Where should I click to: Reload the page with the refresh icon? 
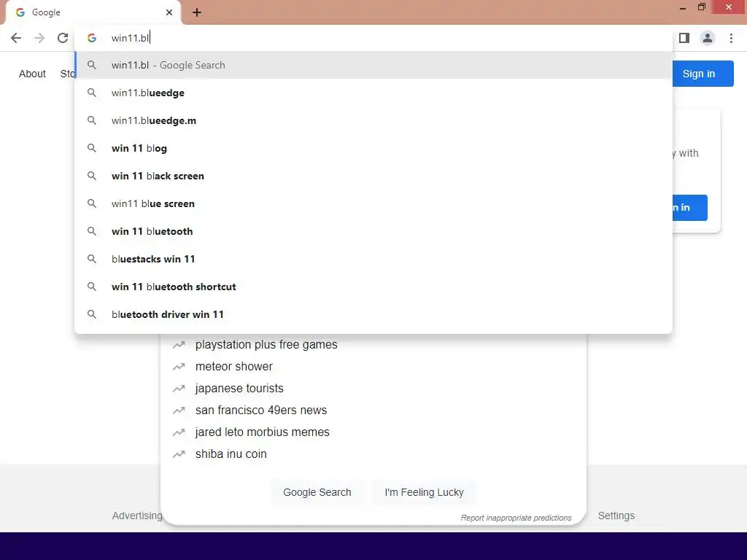tap(63, 38)
